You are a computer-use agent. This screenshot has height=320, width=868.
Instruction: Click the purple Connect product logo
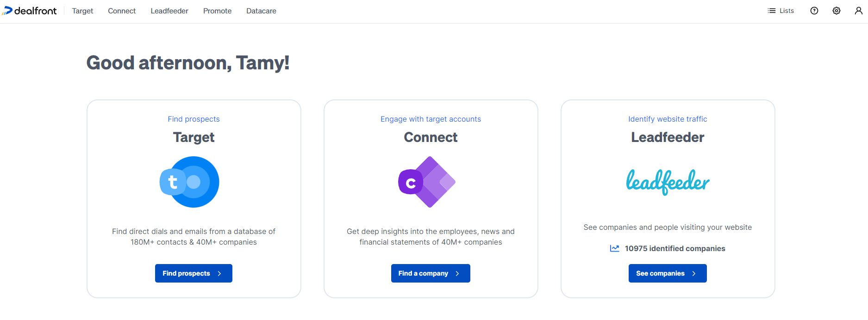(x=427, y=182)
